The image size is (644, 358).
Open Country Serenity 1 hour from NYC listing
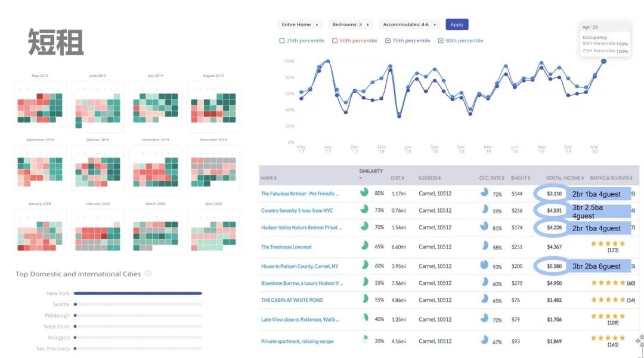[297, 210]
